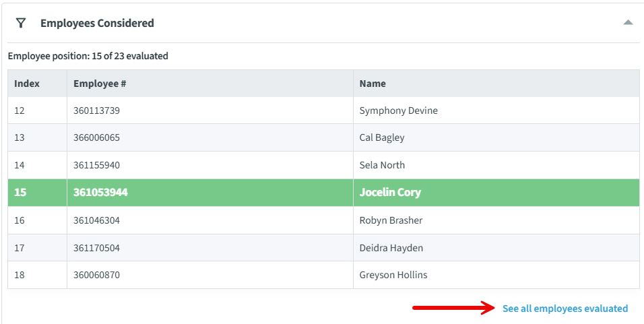Click highlighted Jocelin Cory name
Screen dimensions: 644x324
390,192
